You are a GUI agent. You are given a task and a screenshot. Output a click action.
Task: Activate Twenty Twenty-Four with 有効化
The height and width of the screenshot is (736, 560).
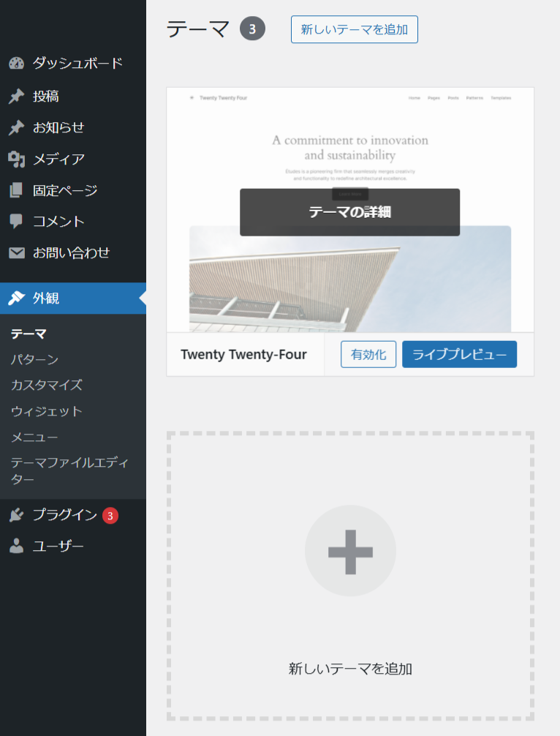coord(368,355)
